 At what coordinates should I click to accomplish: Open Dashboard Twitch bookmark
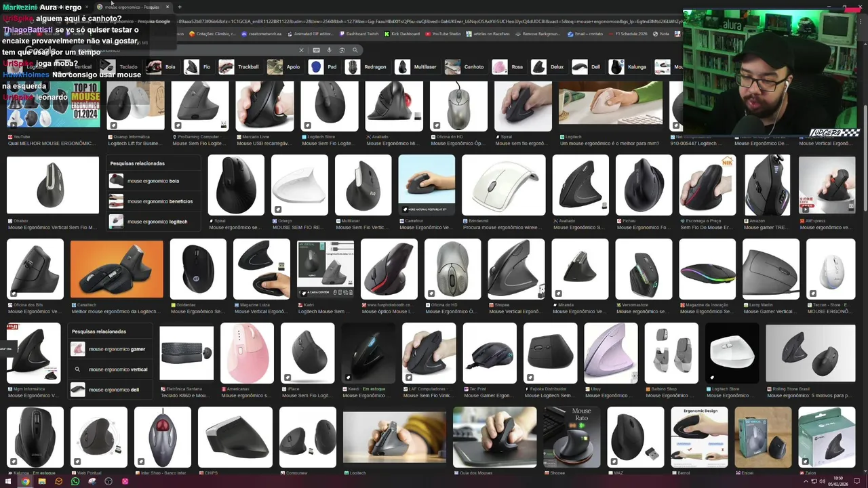point(359,34)
